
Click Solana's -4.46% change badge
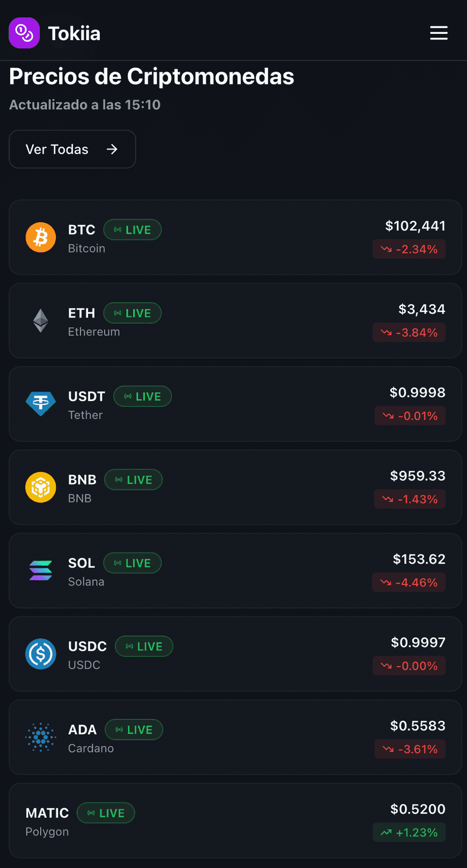point(409,583)
